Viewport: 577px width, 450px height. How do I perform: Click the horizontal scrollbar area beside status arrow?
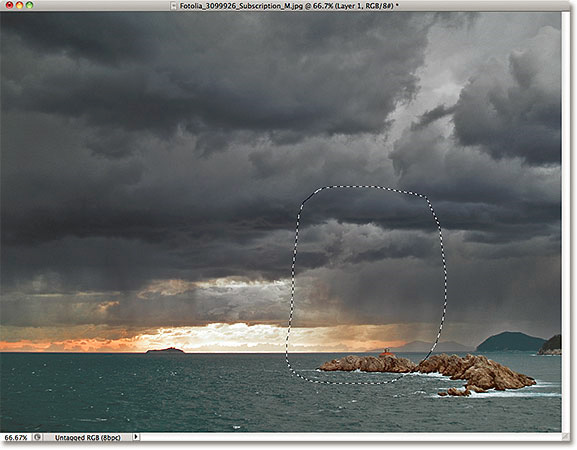pyautogui.click(x=351, y=437)
